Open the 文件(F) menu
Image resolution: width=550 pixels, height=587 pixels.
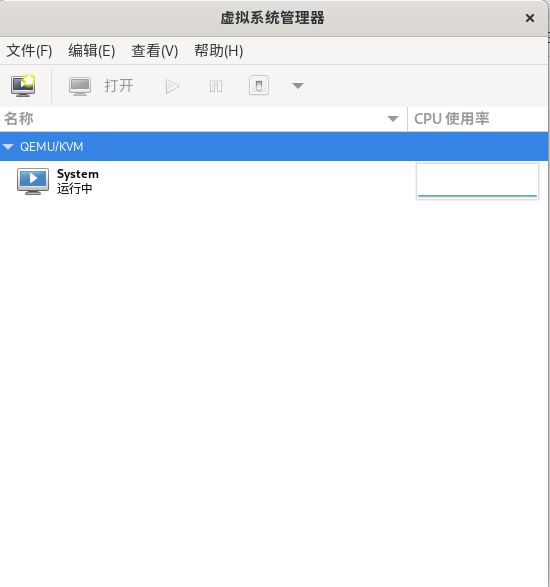(x=29, y=51)
